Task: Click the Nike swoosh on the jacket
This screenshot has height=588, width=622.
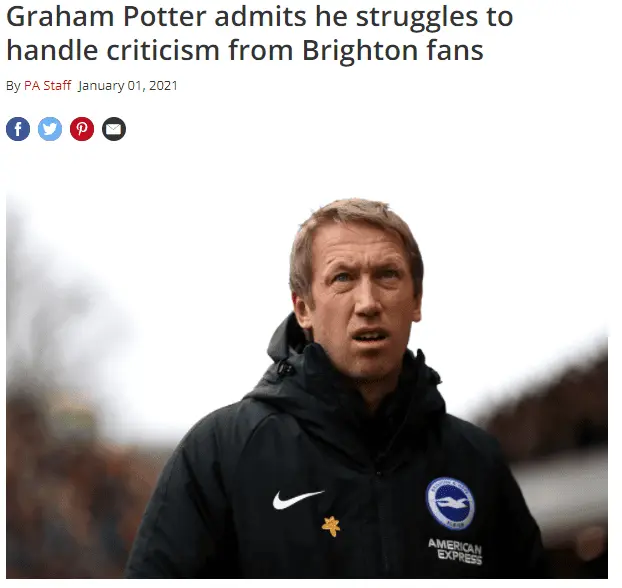Action: pyautogui.click(x=297, y=498)
